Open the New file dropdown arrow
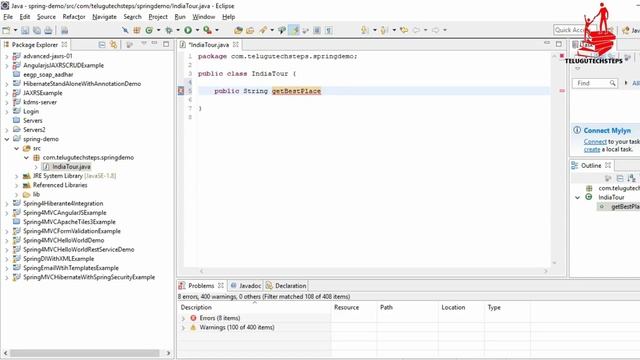 click(x=16, y=30)
